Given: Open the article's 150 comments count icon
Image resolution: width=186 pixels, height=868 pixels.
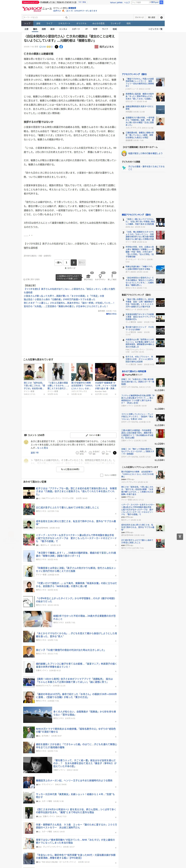Looking at the screenshot, I should click(43, 47).
